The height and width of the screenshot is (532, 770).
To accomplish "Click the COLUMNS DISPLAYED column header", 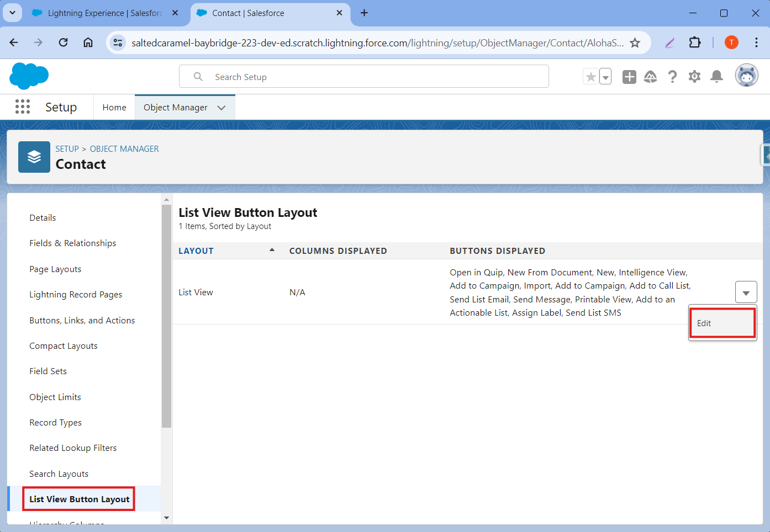I will pyautogui.click(x=338, y=251).
